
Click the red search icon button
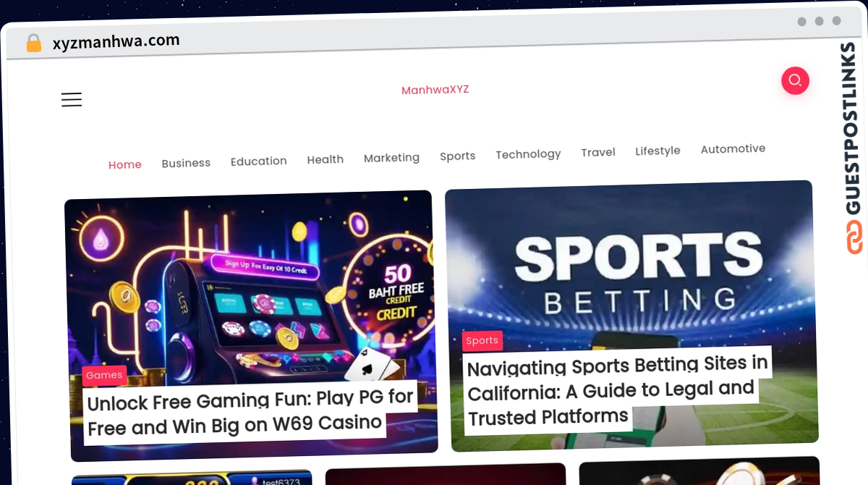tap(795, 80)
